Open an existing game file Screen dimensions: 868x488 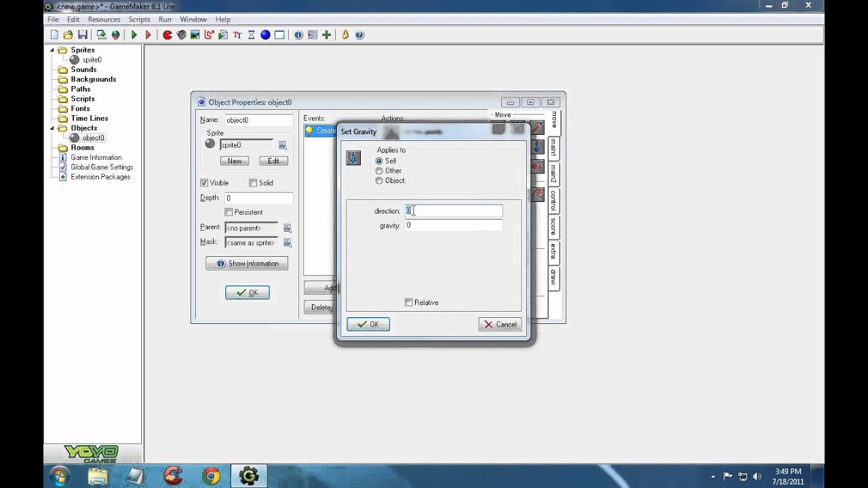coord(68,35)
